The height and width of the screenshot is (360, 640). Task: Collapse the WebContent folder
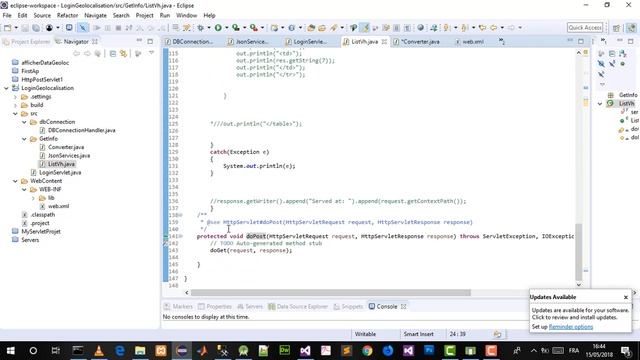pyautogui.click(x=15, y=181)
